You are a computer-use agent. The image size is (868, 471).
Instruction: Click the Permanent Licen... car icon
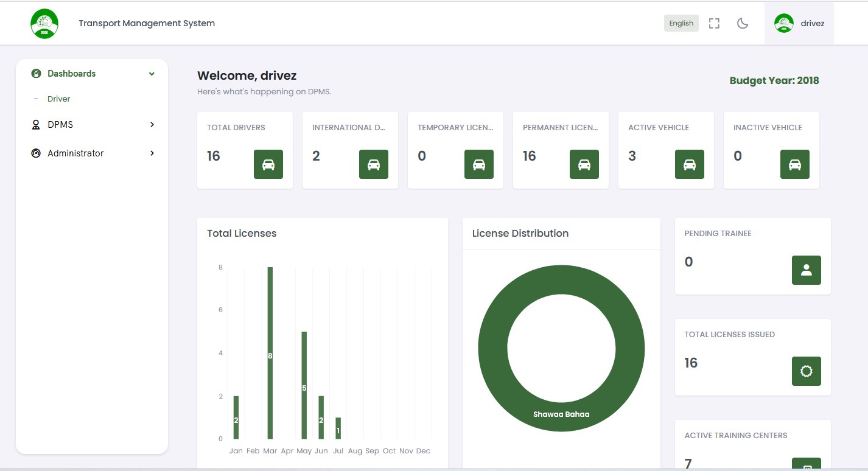pyautogui.click(x=584, y=164)
